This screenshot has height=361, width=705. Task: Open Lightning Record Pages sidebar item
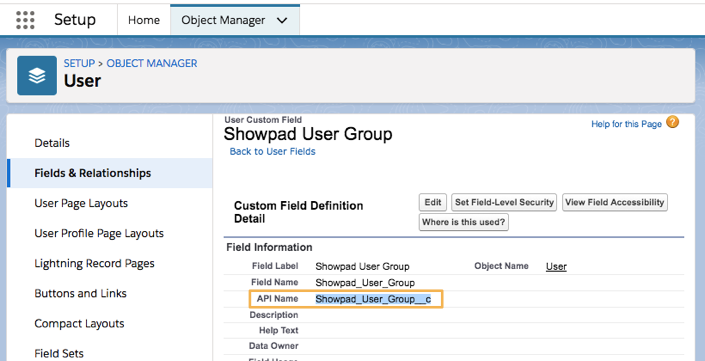click(x=94, y=263)
